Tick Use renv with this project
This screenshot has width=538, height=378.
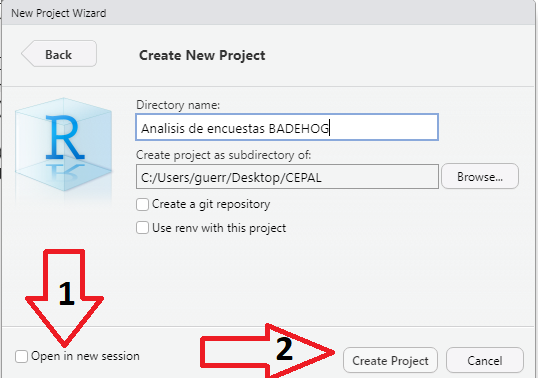[x=142, y=228]
